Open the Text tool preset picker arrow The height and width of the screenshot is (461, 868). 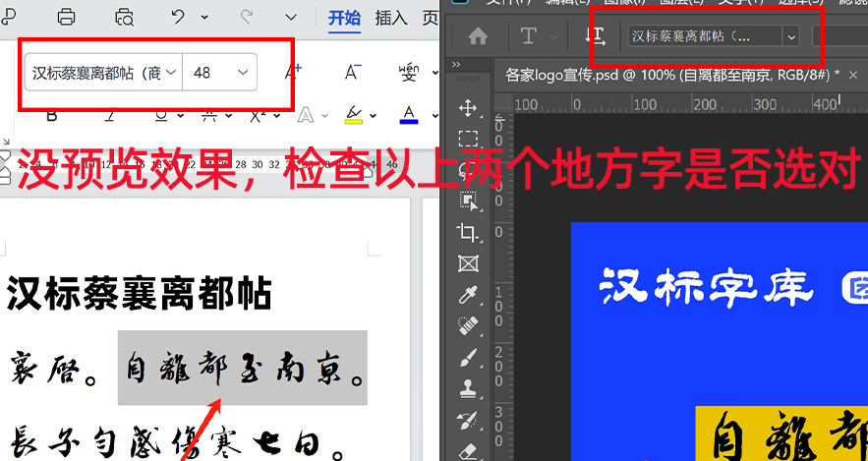[x=553, y=37]
